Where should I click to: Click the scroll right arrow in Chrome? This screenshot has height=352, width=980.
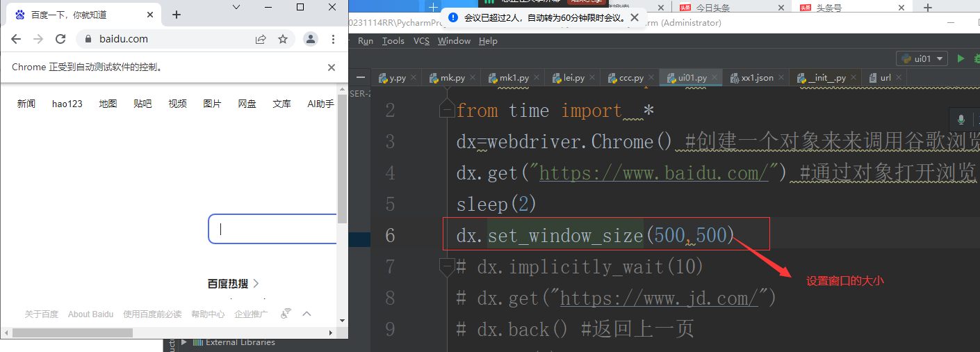[330, 333]
